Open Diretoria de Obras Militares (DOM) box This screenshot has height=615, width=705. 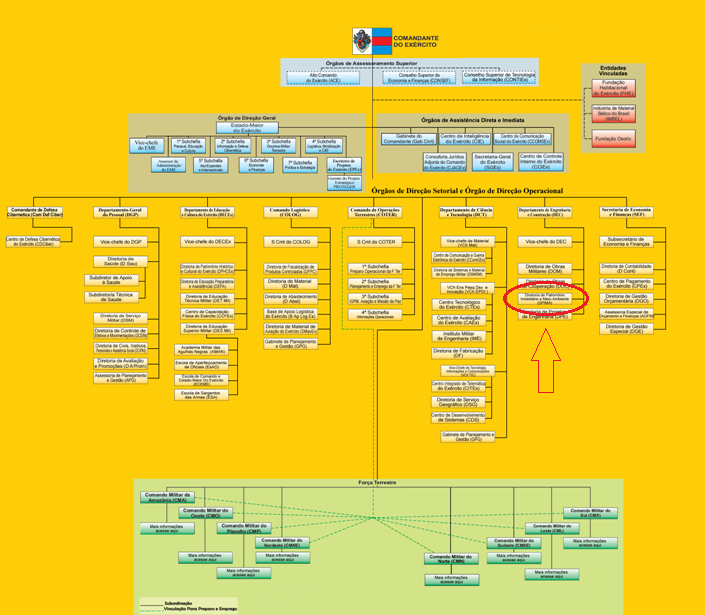click(545, 269)
